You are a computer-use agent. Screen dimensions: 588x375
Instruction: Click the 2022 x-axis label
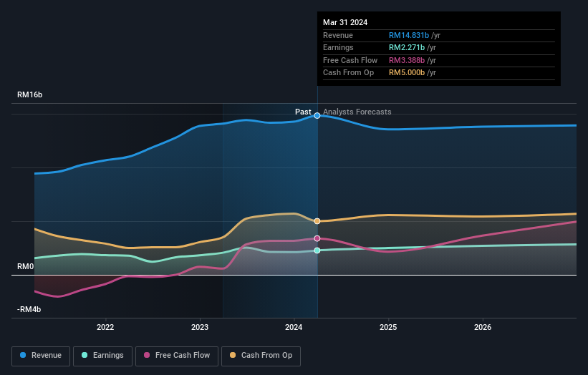[105, 328]
